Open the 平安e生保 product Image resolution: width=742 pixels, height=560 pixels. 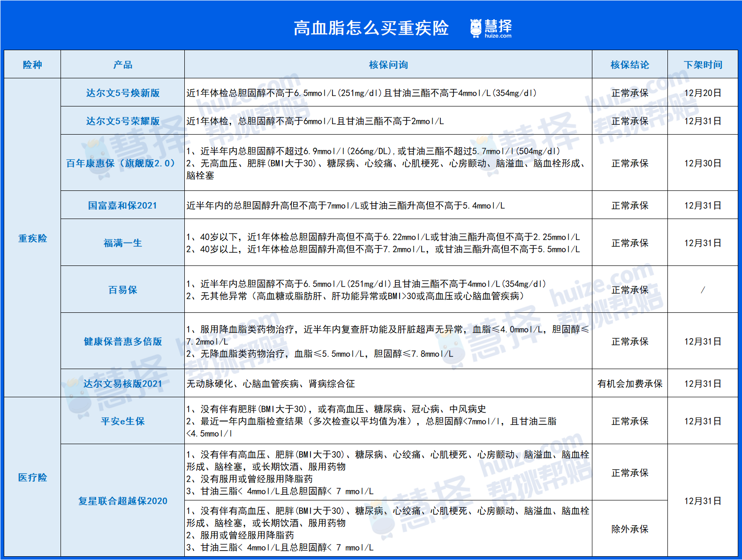(x=122, y=421)
